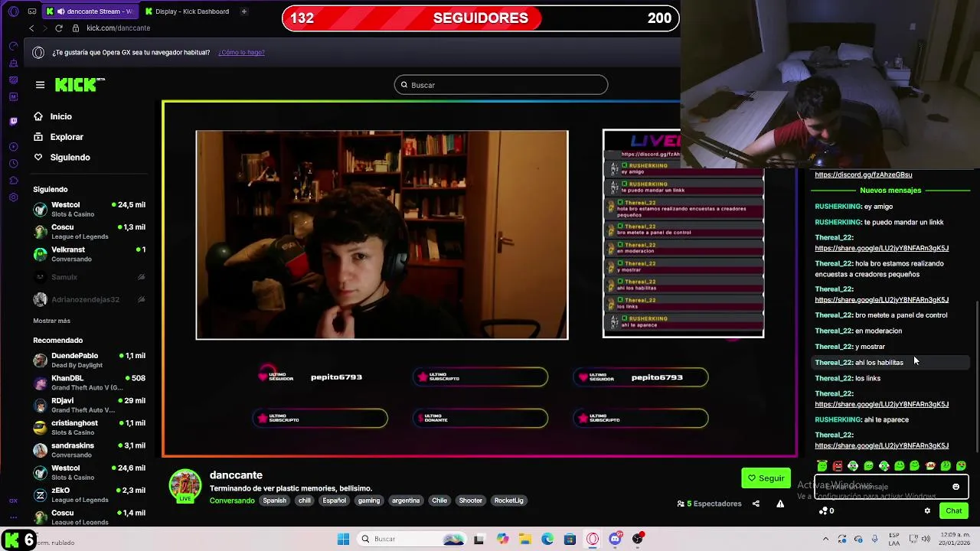
Task: Open emoji picker in chat input
Action: click(x=955, y=487)
